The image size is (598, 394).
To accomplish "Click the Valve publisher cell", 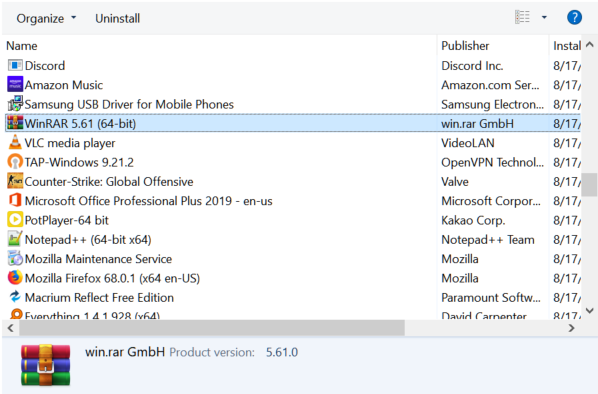I will (x=455, y=182).
